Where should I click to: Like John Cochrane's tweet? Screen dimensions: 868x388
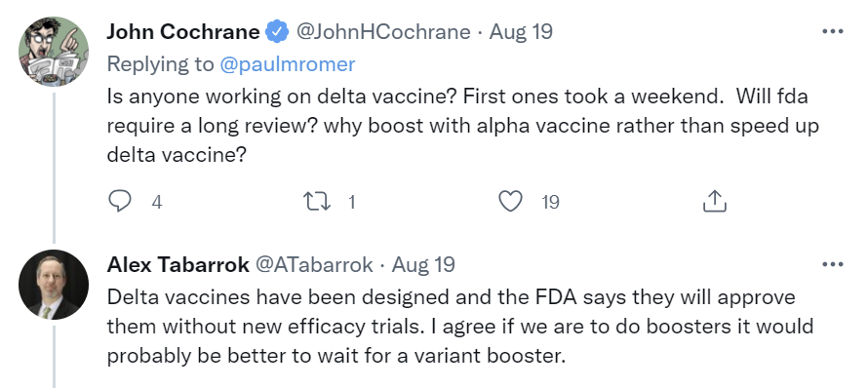[510, 202]
